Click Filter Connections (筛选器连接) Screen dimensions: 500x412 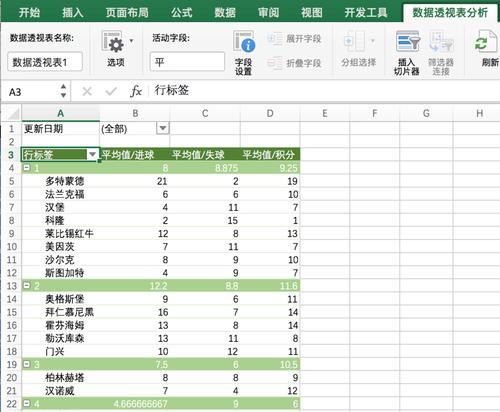point(441,53)
